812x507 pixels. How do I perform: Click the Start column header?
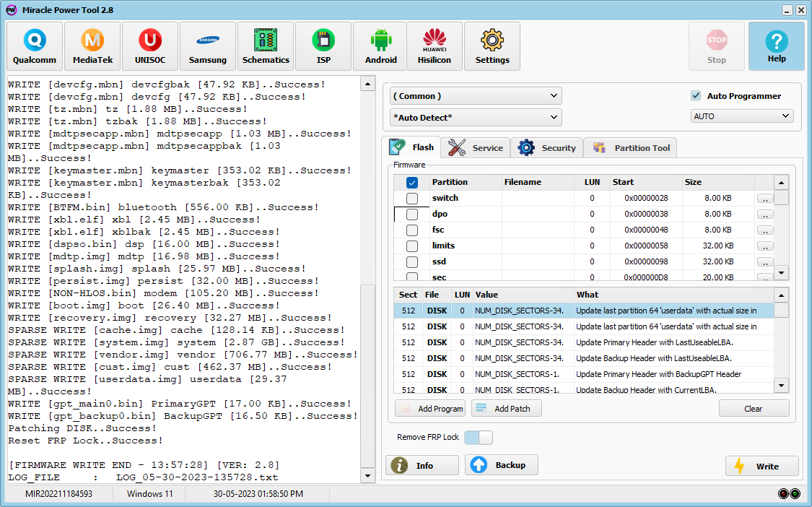coord(646,182)
